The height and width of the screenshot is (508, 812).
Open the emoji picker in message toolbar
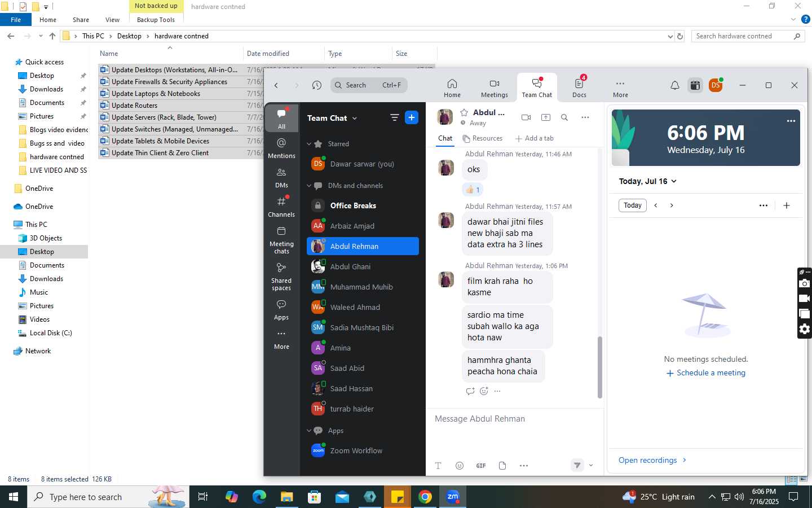pos(460,466)
